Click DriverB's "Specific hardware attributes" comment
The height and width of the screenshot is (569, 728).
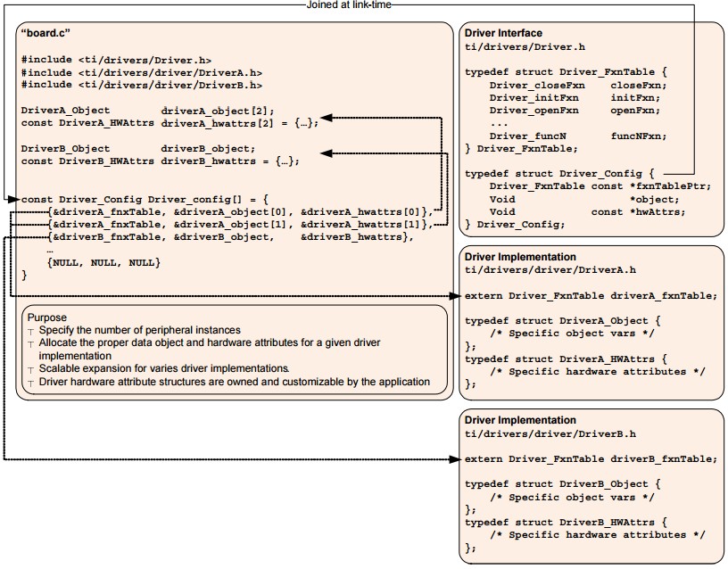coord(597,535)
